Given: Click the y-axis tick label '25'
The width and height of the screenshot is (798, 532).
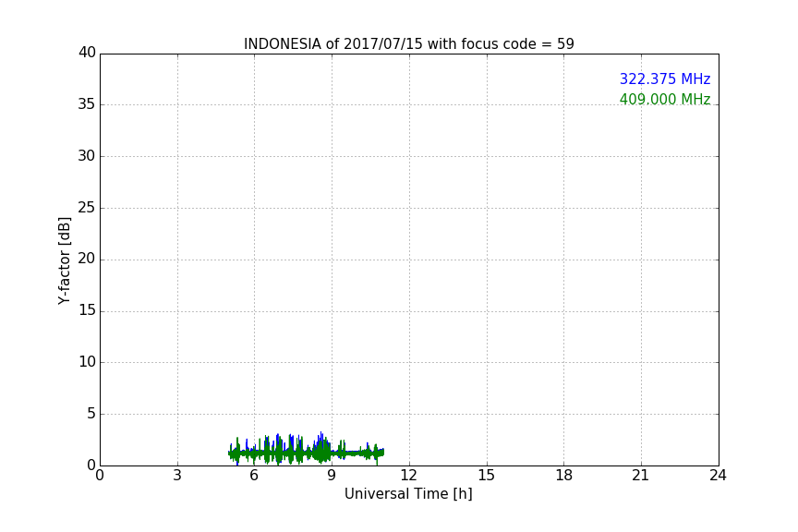Looking at the screenshot, I should point(87,207).
